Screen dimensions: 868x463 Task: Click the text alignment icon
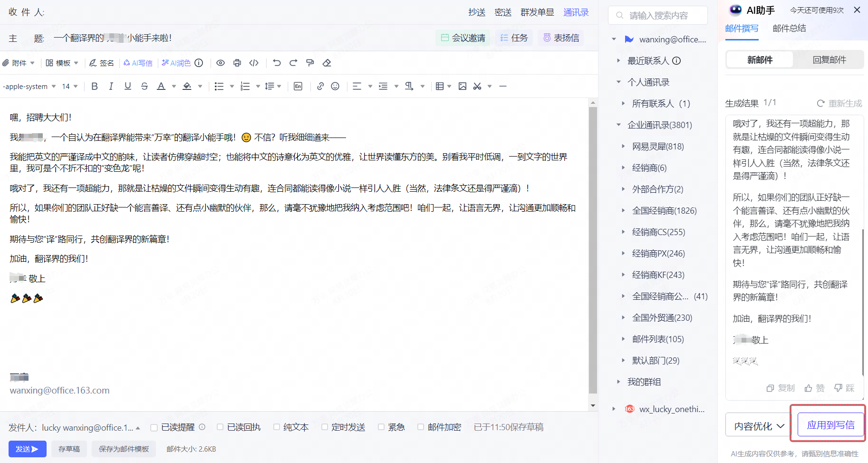click(x=357, y=86)
